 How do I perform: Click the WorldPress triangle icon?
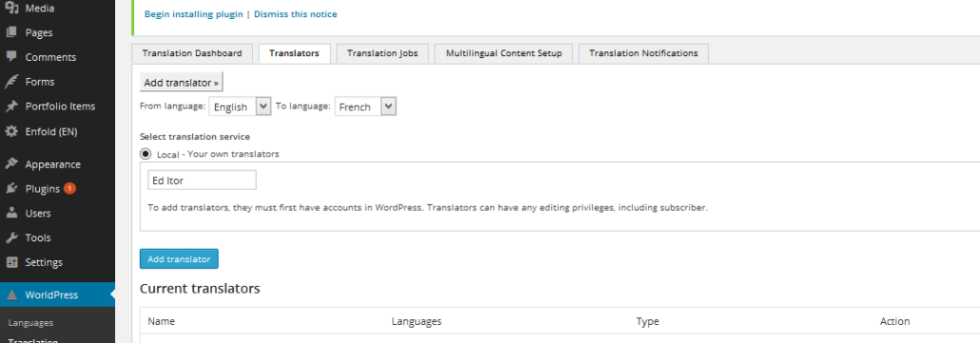(x=11, y=294)
